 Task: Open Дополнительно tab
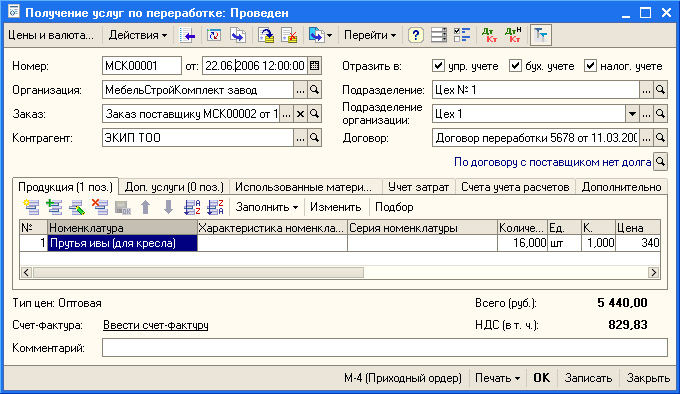621,187
